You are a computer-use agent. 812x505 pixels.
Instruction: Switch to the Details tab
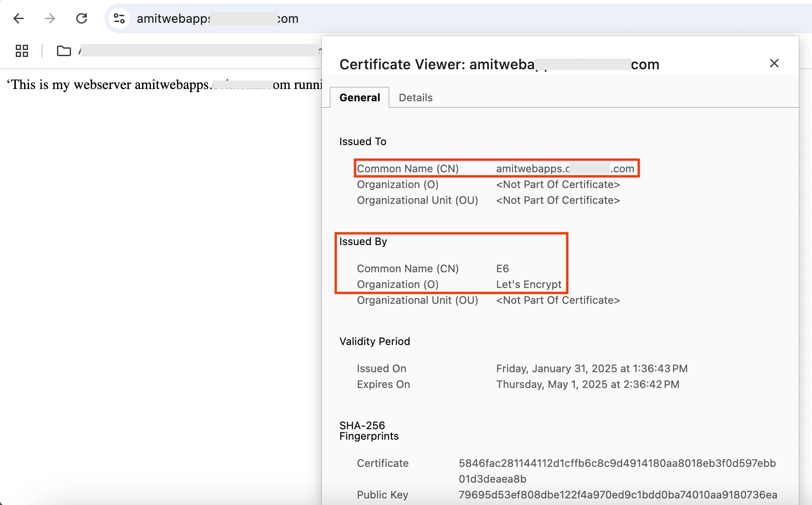pos(415,98)
